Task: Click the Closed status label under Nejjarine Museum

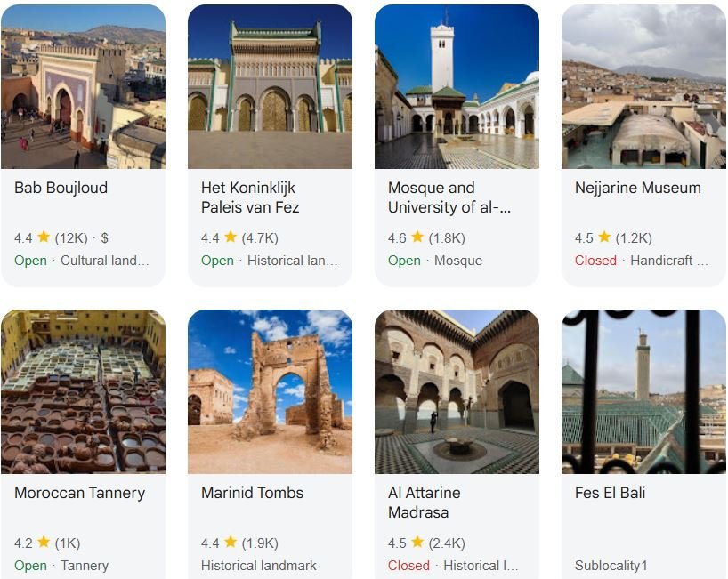Action: click(x=595, y=261)
